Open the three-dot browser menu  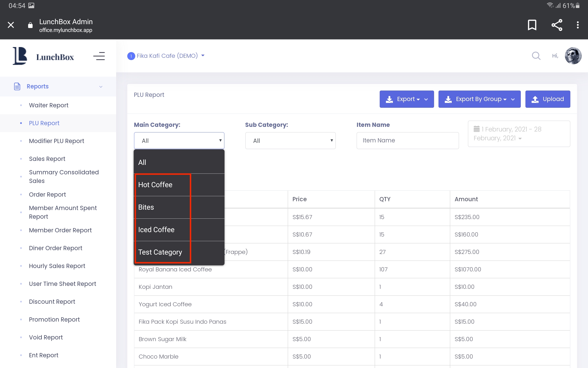pyautogui.click(x=577, y=25)
